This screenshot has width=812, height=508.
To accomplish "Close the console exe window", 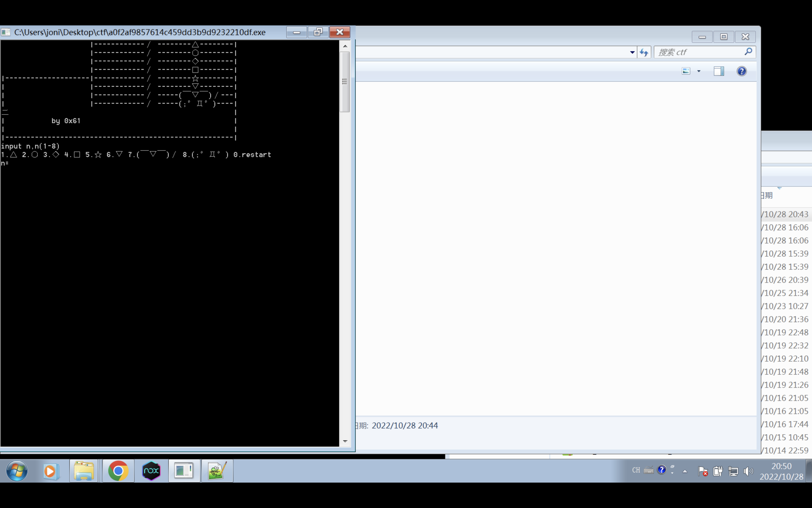I will (x=339, y=32).
